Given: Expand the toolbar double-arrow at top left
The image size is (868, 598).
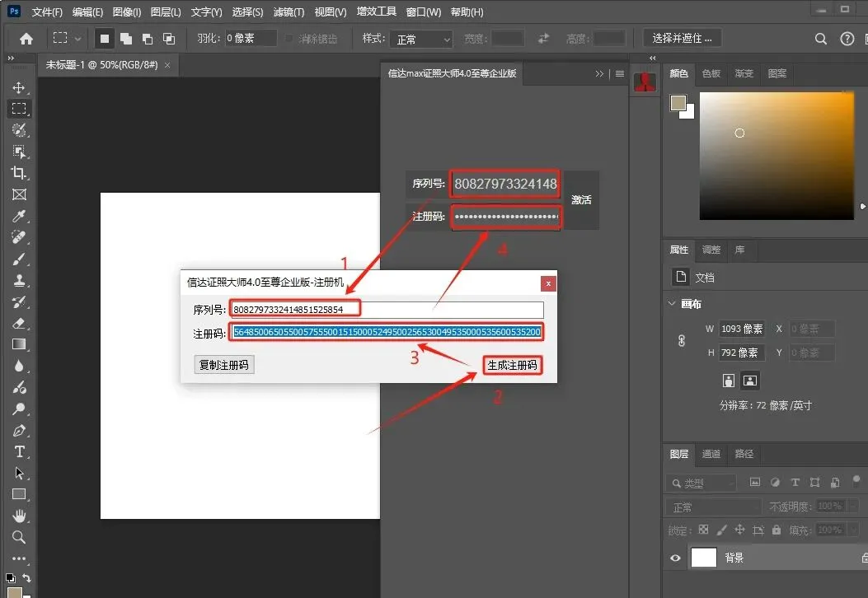Looking at the screenshot, I should click(x=11, y=58).
